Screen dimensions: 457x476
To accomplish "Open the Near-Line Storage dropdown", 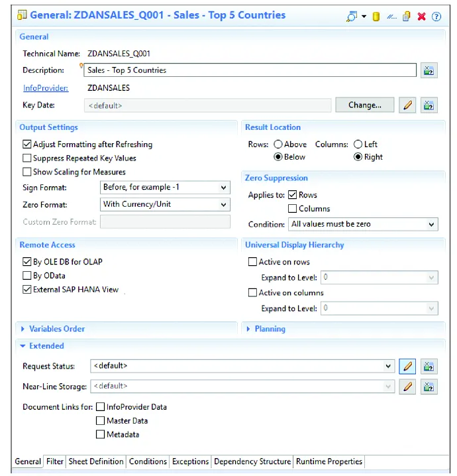I will coord(242,387).
